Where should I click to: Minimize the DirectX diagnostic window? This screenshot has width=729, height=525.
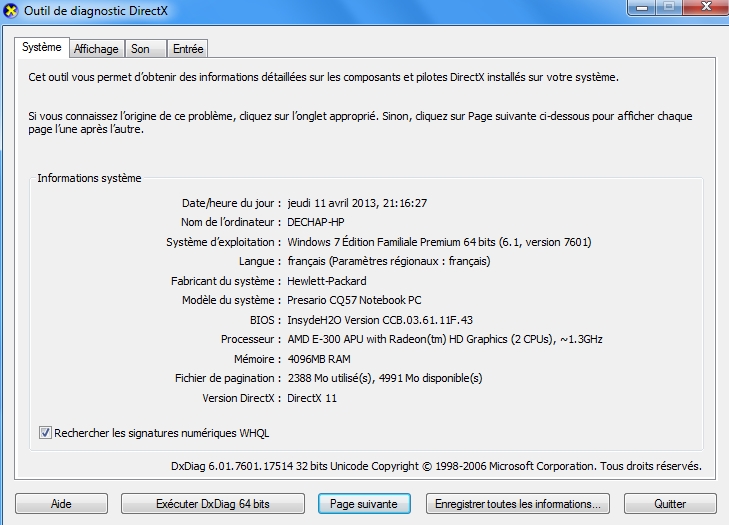pyautogui.click(x=642, y=7)
